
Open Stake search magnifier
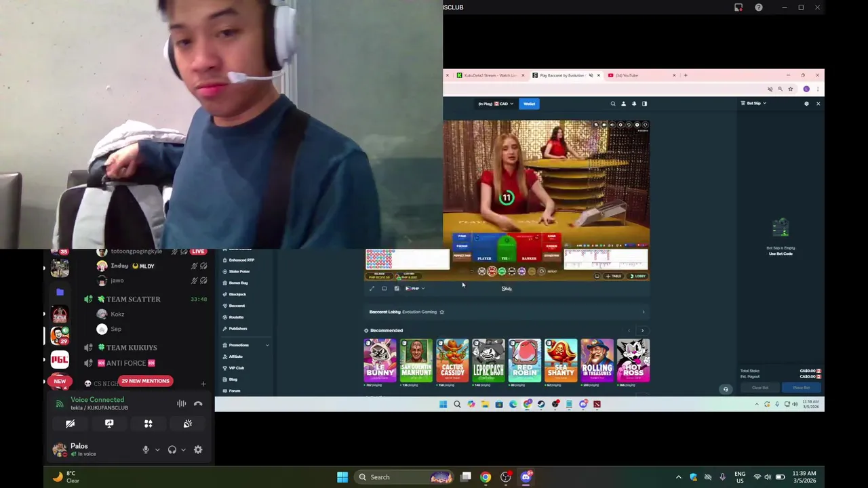(x=613, y=104)
